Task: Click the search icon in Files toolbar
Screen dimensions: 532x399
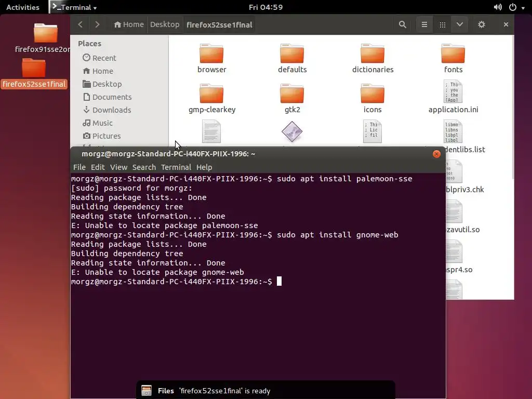Action: (403, 24)
